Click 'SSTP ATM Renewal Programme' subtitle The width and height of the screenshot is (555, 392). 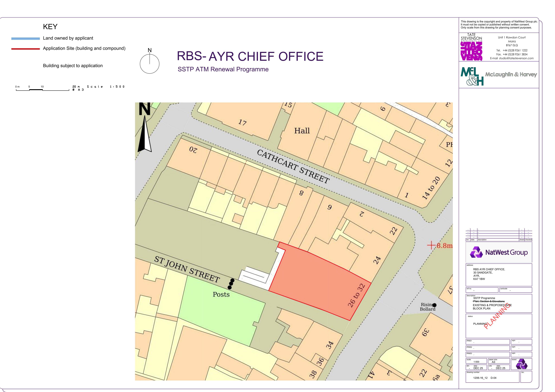(223, 69)
